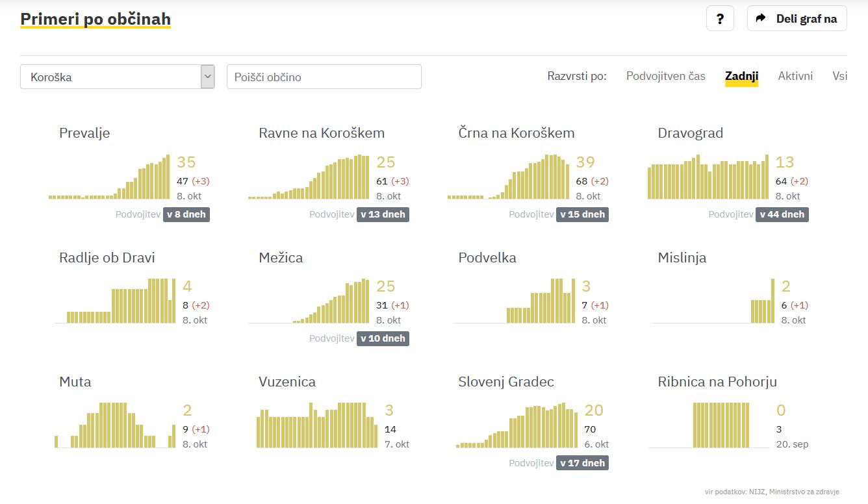Click the region dropdown arrow

207,77
